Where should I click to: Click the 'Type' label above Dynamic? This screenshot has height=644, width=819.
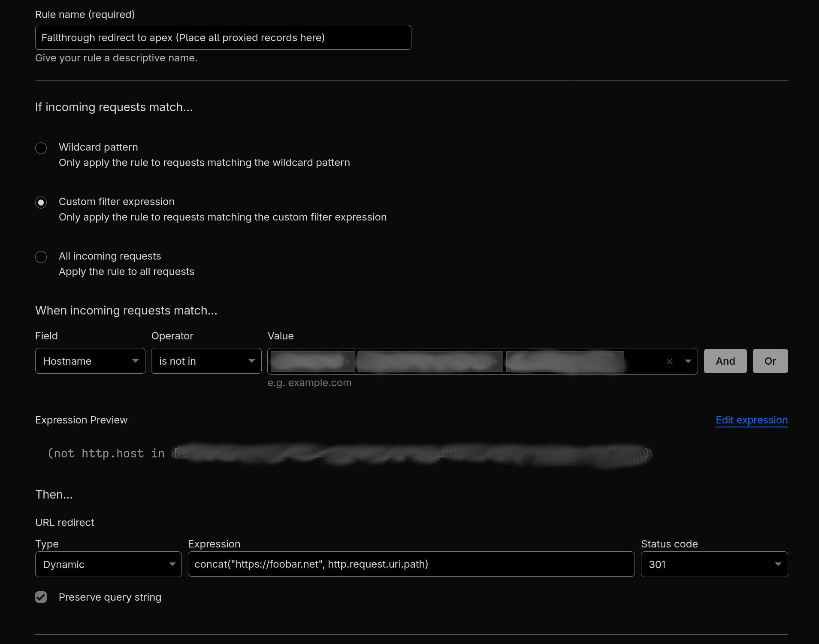tap(47, 544)
